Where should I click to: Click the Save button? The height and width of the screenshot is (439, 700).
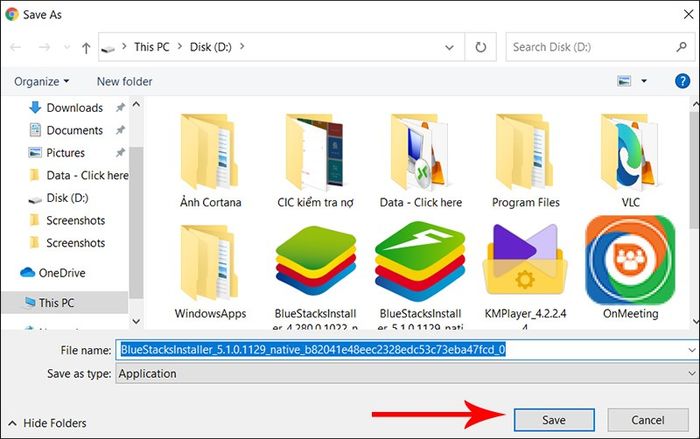554,420
